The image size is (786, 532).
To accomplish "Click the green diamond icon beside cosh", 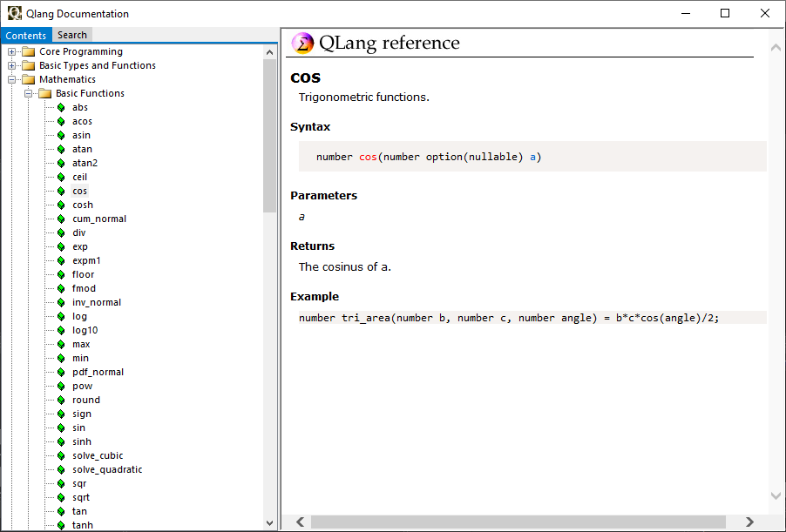I will pos(61,205).
